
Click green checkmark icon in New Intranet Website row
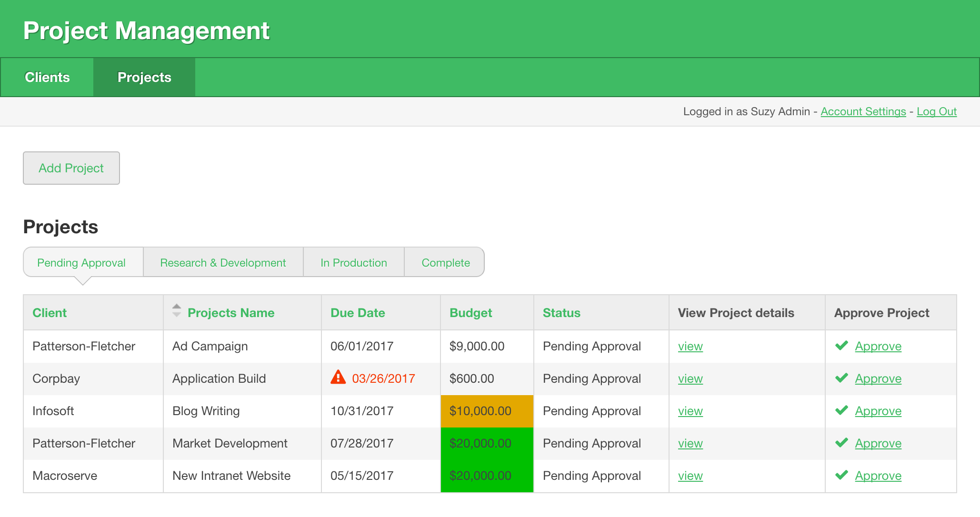click(841, 475)
